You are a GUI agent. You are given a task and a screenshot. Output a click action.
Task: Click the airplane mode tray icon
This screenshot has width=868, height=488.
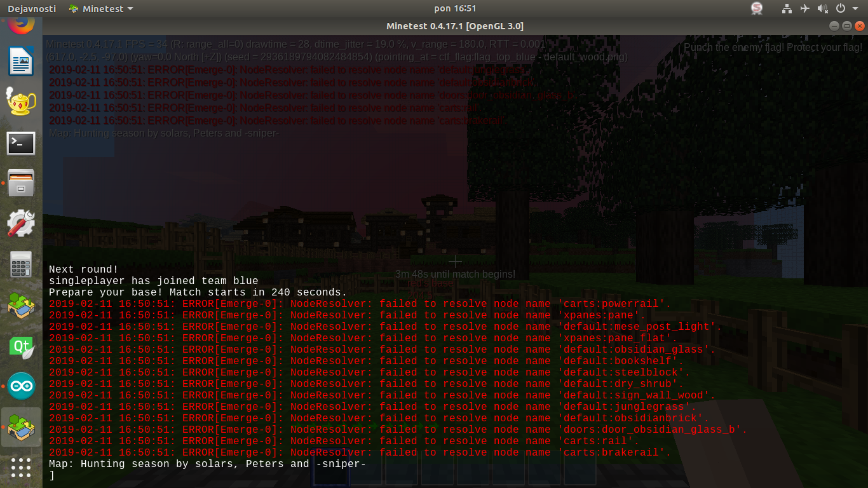coord(805,8)
